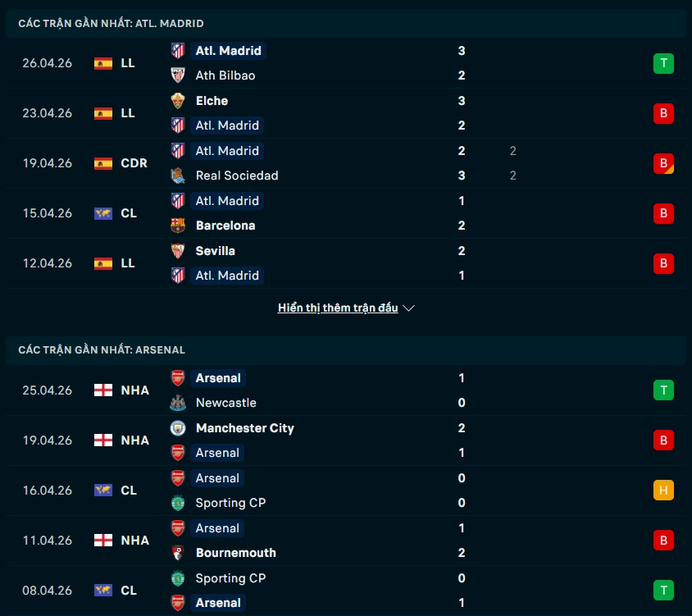This screenshot has width=692, height=616.
Task: Select the Arsenal crest next to Newcastle match
Action: pyautogui.click(x=178, y=377)
